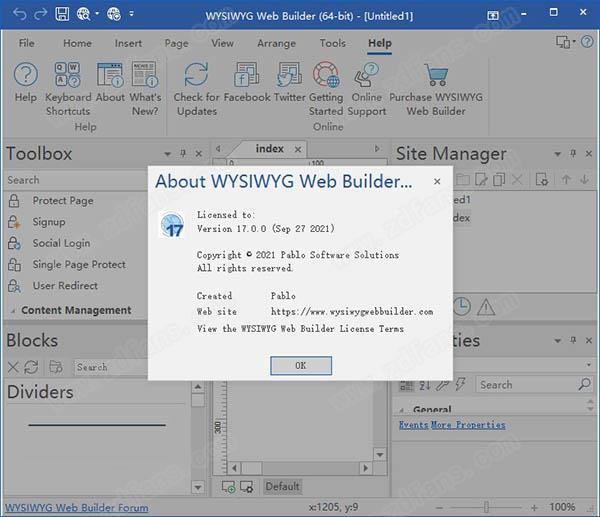Click the Redo arrow in title bar
This screenshot has height=517, width=600.
tap(41, 14)
